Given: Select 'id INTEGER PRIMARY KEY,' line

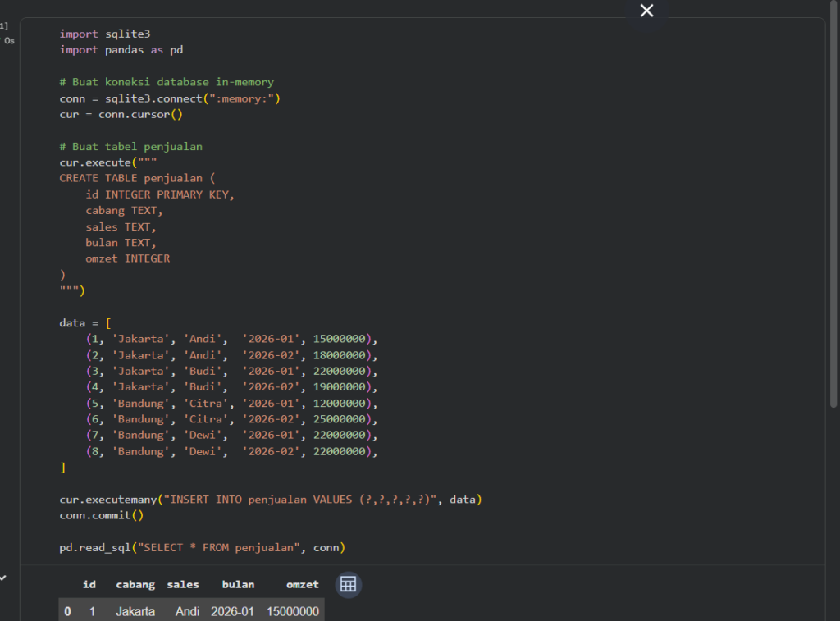Looking at the screenshot, I should pyautogui.click(x=160, y=194).
